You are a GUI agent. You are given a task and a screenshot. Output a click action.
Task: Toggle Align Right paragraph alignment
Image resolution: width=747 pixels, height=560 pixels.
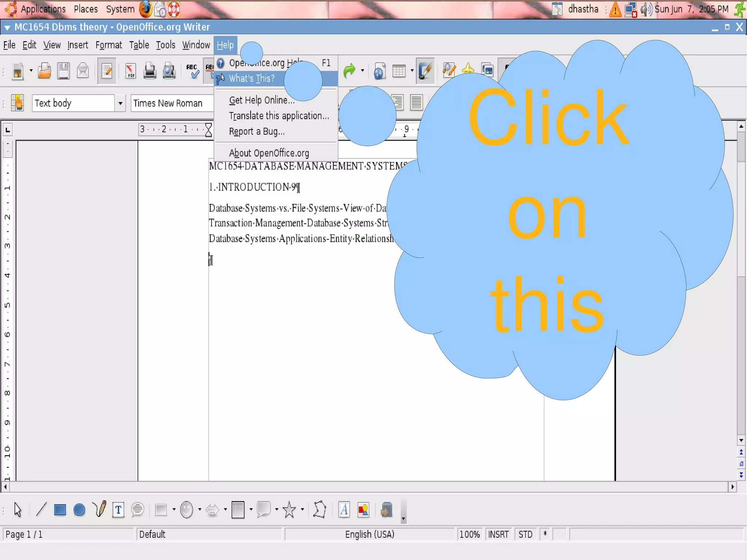(397, 103)
